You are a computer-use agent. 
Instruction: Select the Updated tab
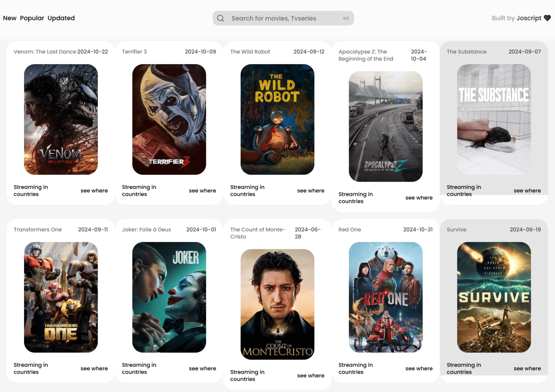pyautogui.click(x=61, y=18)
